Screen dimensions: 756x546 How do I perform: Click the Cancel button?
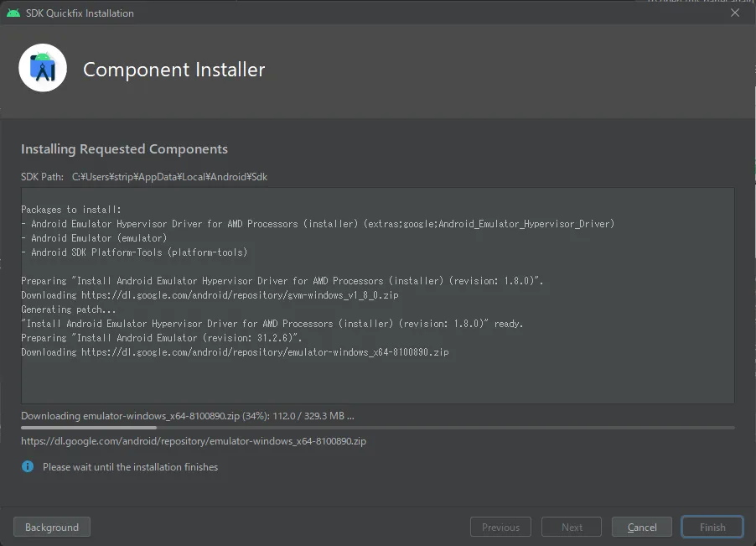click(x=641, y=528)
